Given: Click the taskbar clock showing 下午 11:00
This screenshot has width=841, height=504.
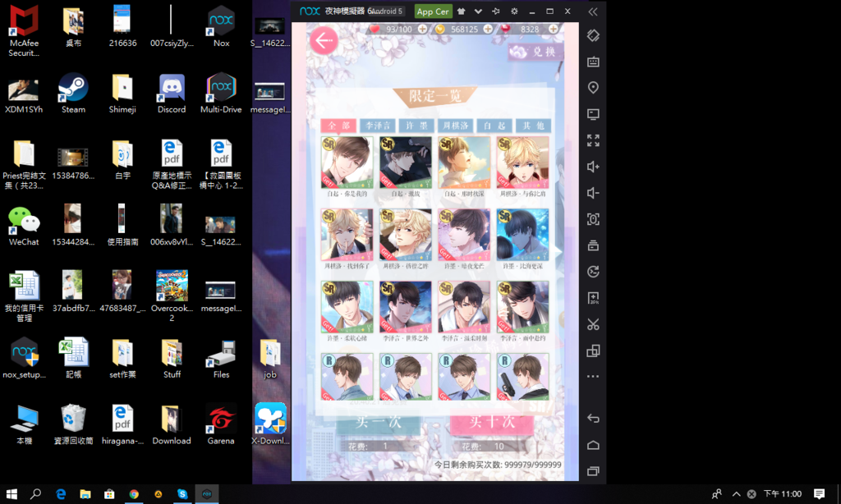Looking at the screenshot, I should tap(783, 494).
